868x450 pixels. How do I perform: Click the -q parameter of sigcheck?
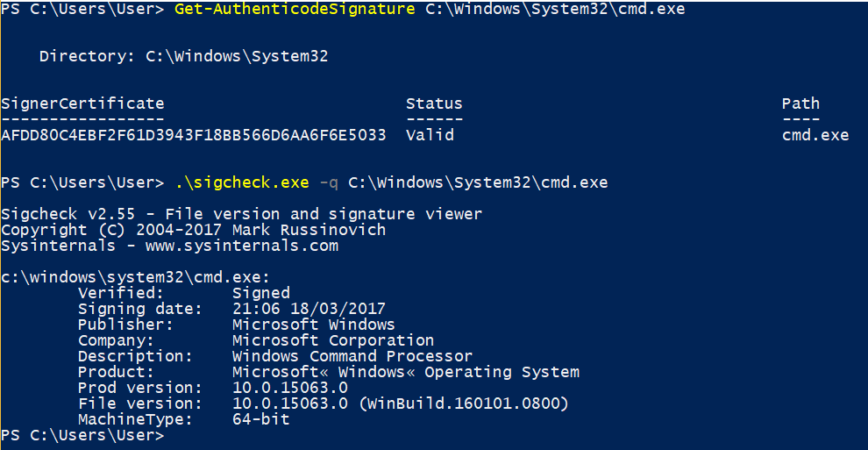328,182
